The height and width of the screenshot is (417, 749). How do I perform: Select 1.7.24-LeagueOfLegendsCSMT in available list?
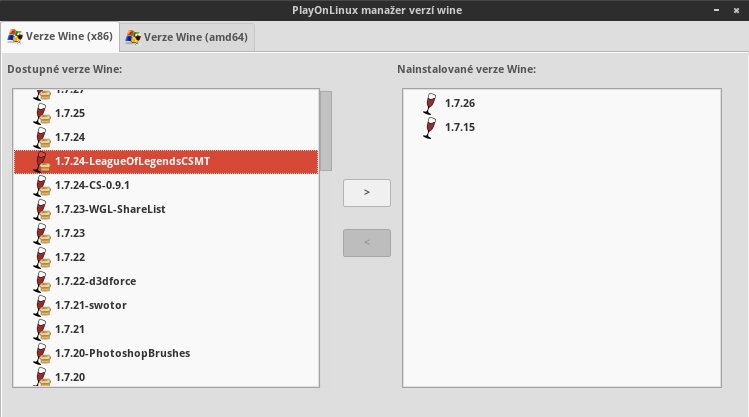(x=132, y=161)
